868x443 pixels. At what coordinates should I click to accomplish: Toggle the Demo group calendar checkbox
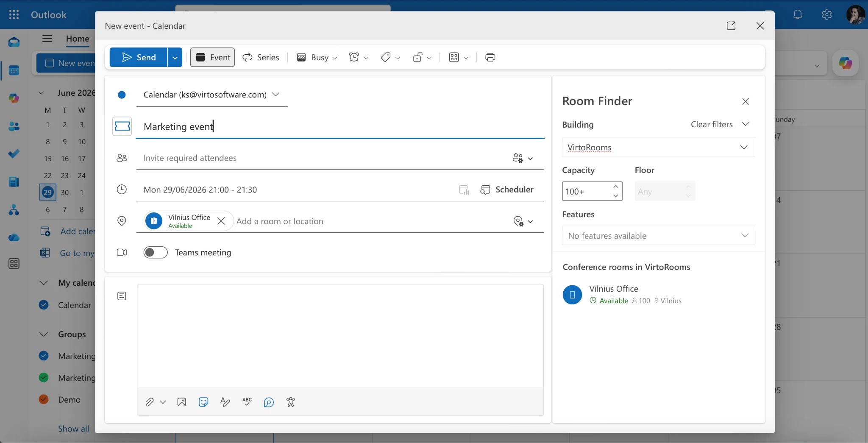click(x=44, y=399)
